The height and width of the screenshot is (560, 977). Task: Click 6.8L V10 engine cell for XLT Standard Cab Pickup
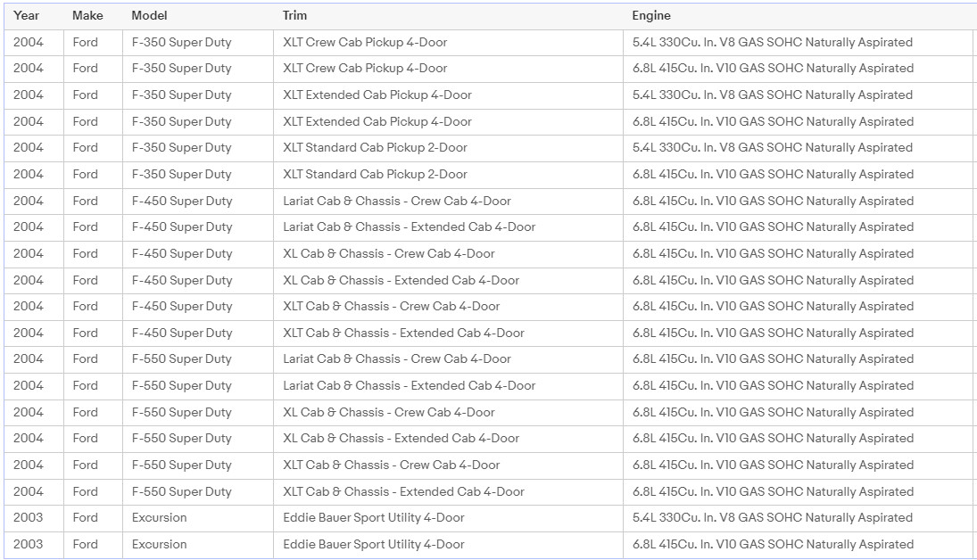[x=774, y=175]
